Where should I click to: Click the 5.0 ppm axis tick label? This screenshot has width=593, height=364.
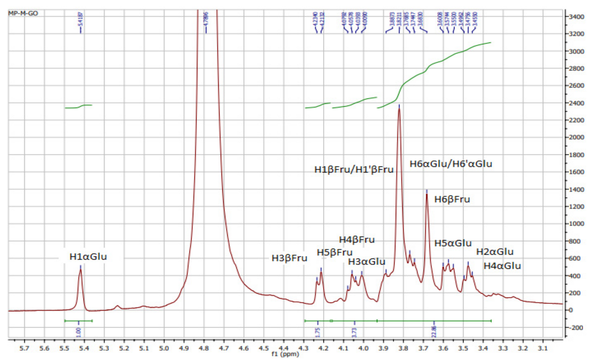(x=164, y=348)
